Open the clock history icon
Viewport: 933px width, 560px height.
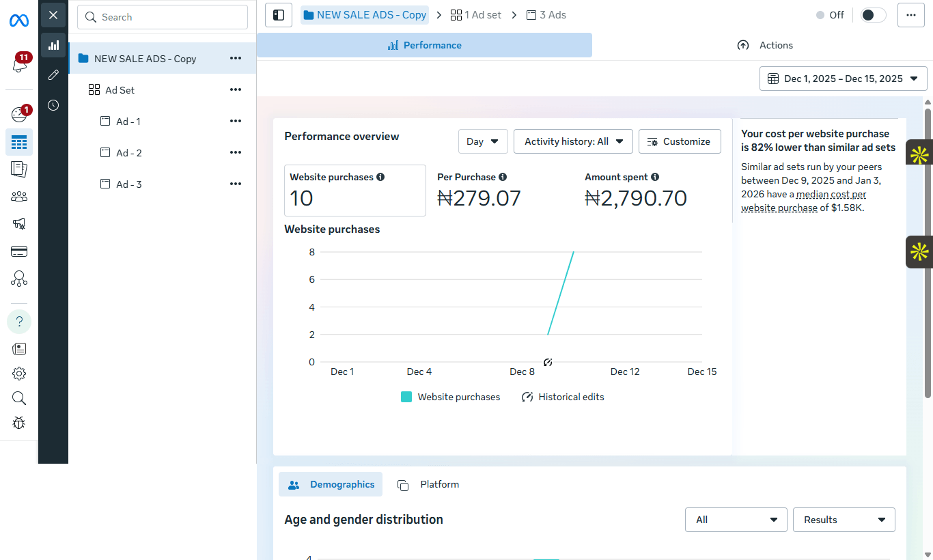[53, 105]
